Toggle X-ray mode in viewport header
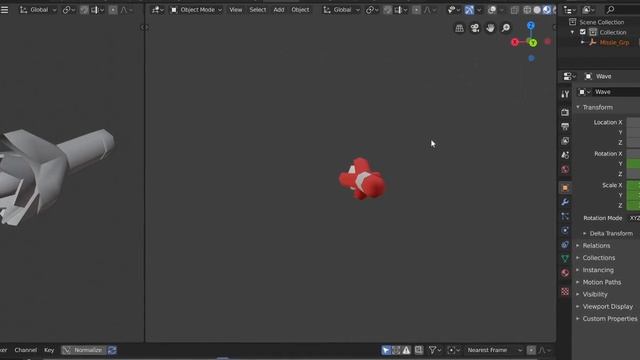 point(514,10)
